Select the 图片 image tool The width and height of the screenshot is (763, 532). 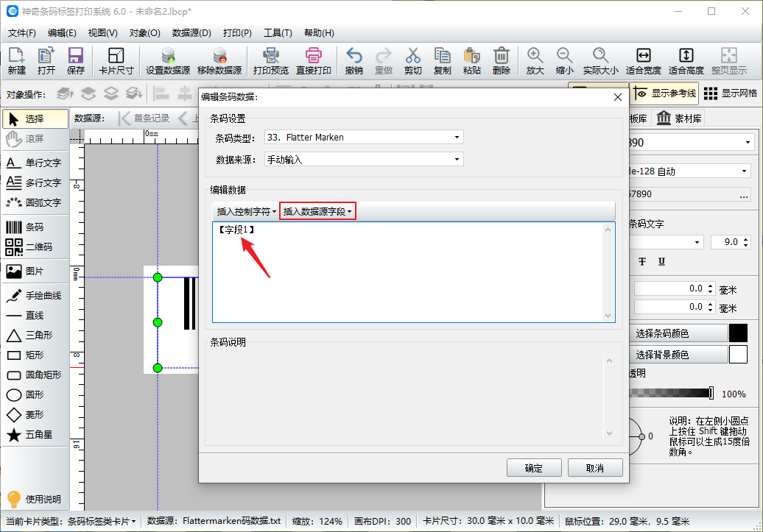[35, 271]
